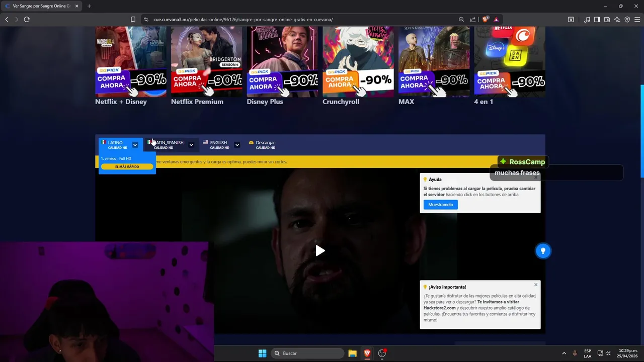Open the Windows Start menu
Viewport: 644px width, 362px height.
click(x=262, y=353)
